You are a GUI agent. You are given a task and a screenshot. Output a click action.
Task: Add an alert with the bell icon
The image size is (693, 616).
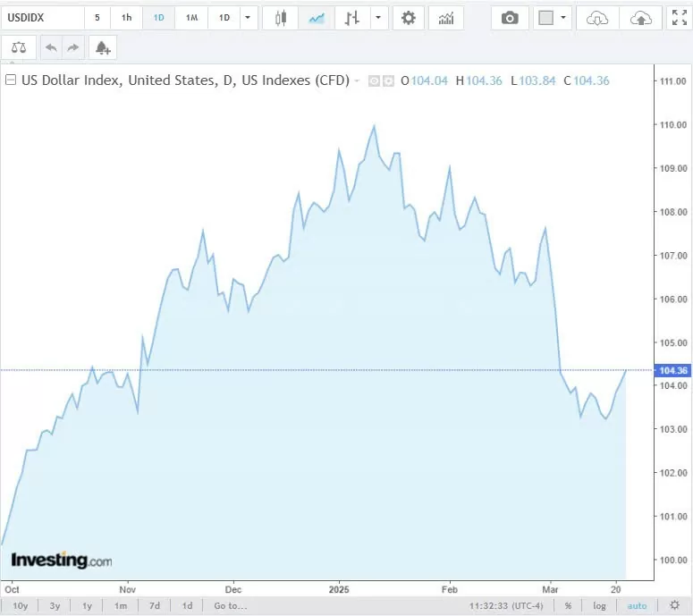click(x=103, y=48)
